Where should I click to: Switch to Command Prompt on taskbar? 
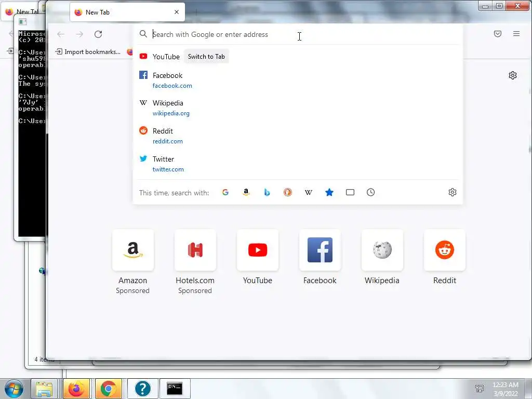175,389
